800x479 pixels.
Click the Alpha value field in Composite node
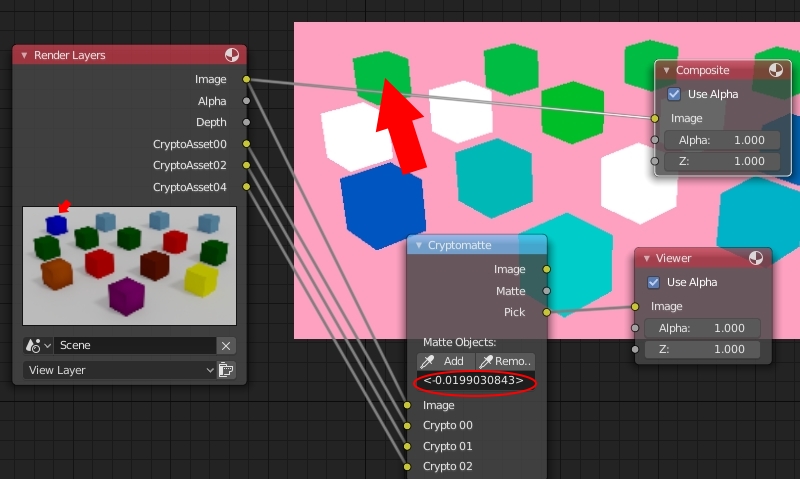click(720, 140)
